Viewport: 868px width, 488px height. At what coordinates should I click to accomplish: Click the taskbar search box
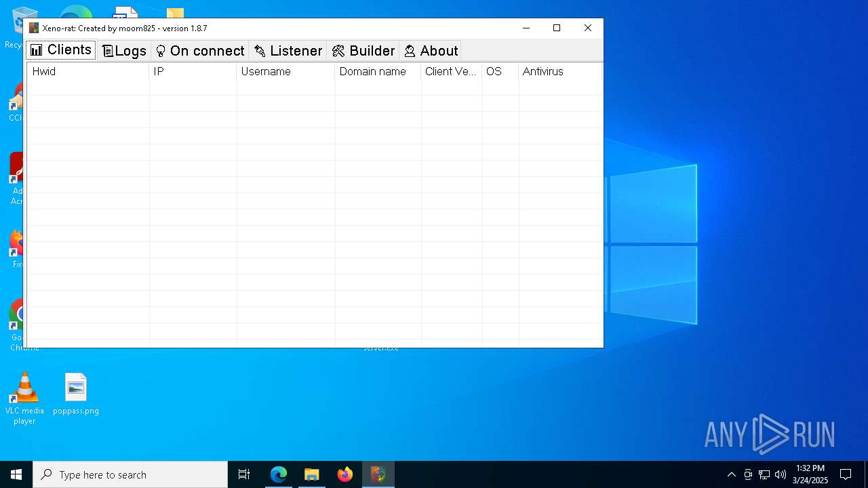pyautogui.click(x=130, y=474)
